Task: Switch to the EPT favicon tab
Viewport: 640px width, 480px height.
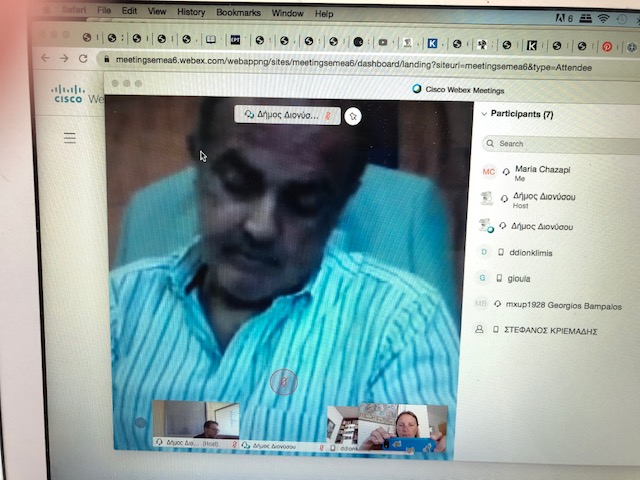Action: coord(236,40)
